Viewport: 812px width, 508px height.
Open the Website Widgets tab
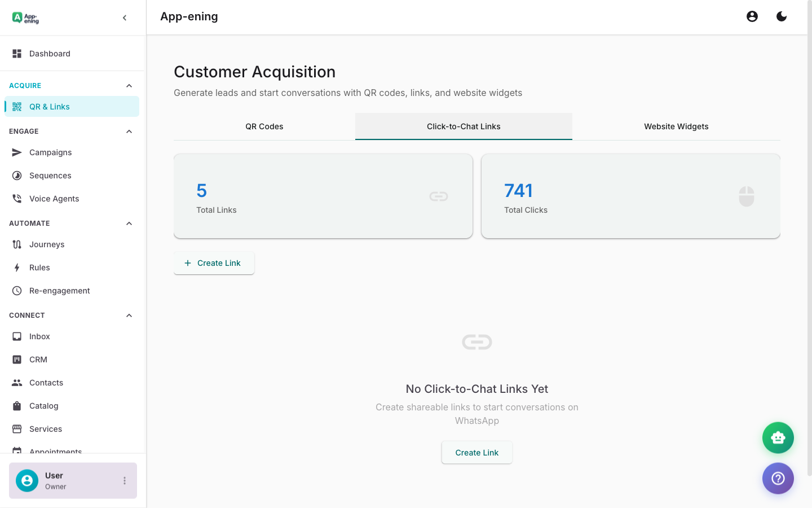676,126
